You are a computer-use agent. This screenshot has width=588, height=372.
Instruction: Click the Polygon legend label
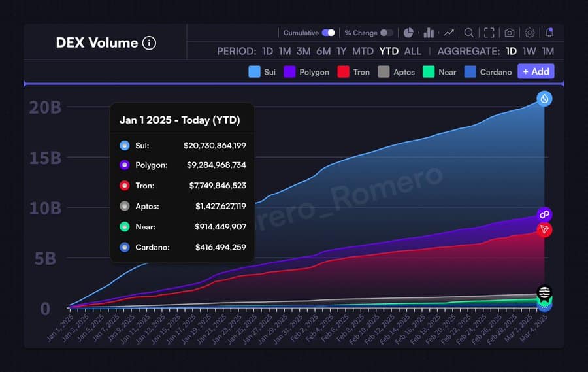point(314,72)
